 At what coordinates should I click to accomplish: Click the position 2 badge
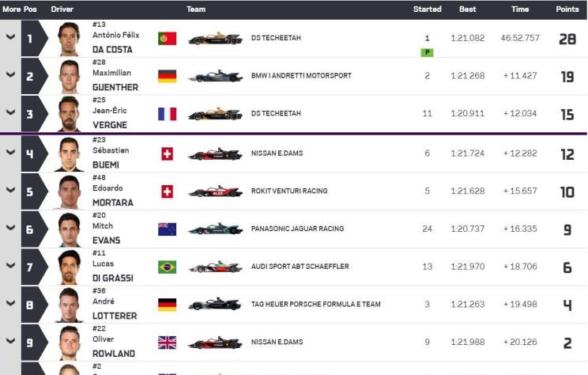click(35, 76)
